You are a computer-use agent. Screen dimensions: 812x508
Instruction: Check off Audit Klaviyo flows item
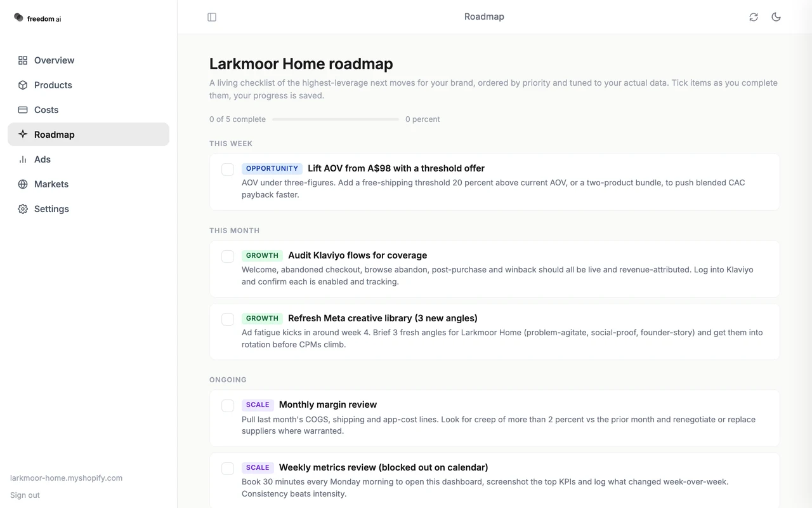[x=228, y=257]
